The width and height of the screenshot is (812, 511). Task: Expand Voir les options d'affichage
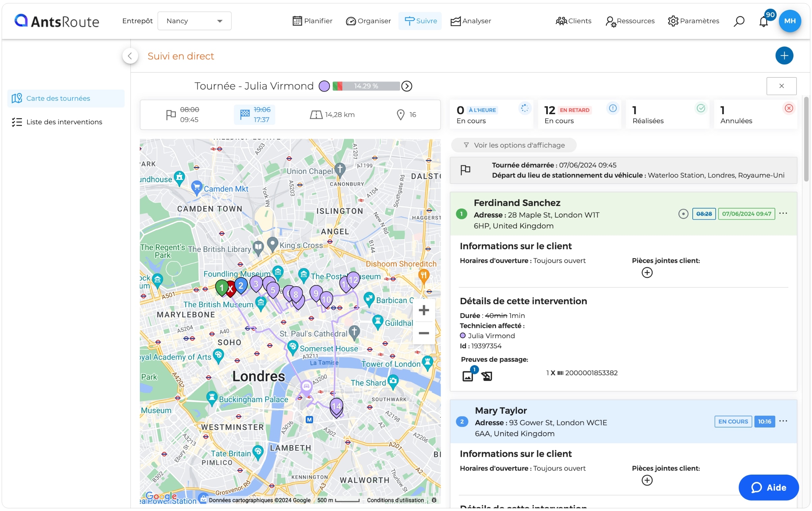point(513,145)
